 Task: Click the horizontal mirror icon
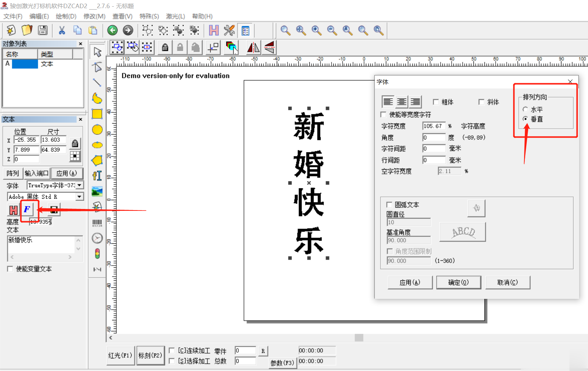point(253,47)
